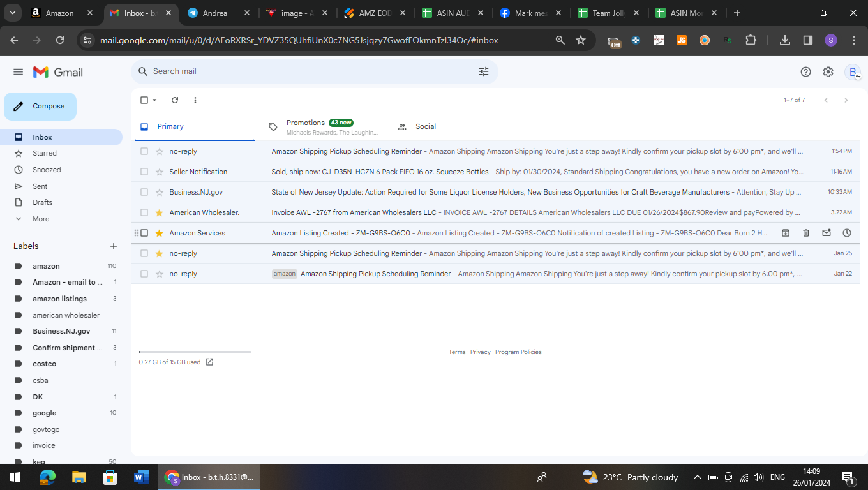
Task: Open Chrome's three-dot menu
Action: click(x=854, y=40)
